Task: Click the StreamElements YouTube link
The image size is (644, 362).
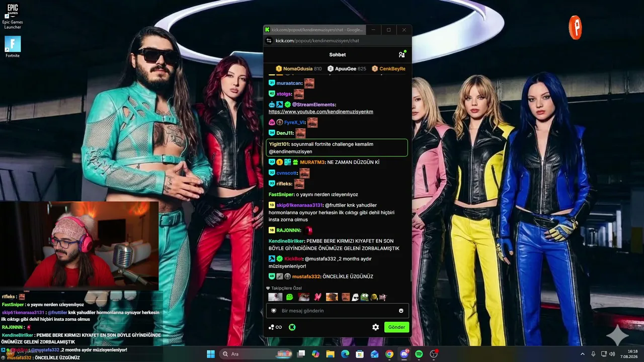Action: click(321, 112)
